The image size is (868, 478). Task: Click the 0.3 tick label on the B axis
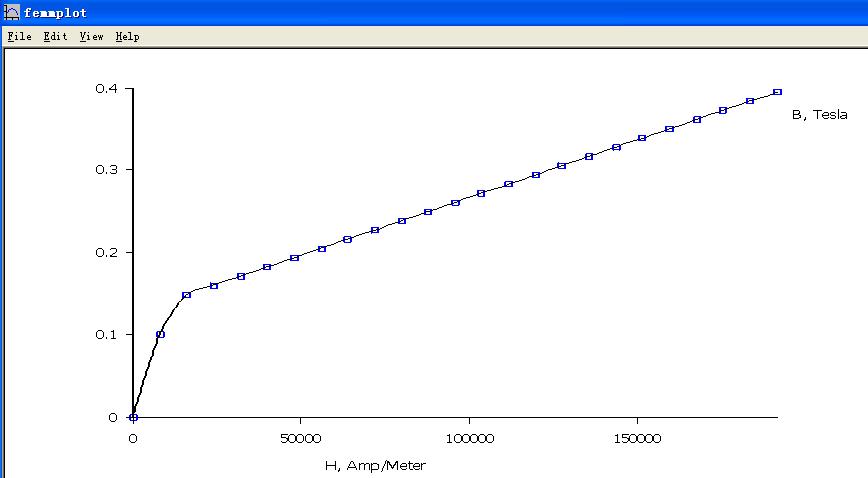coord(106,170)
